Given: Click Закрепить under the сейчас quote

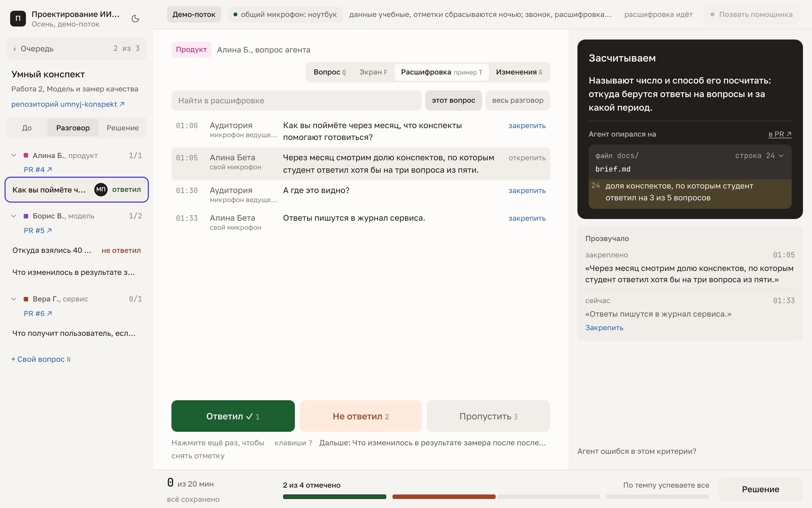Looking at the screenshot, I should coord(604,328).
